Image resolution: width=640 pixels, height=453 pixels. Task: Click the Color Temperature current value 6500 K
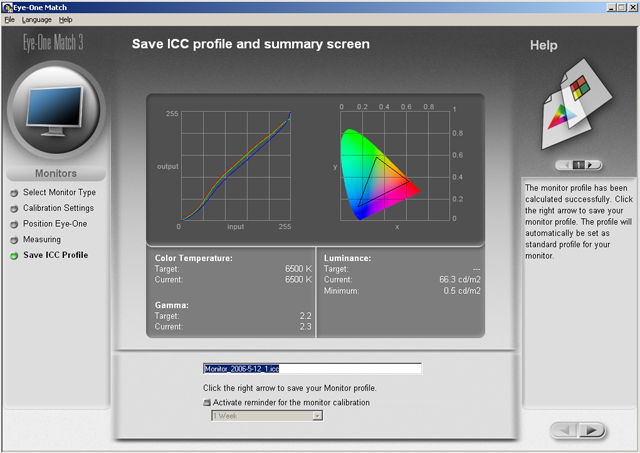[298, 280]
